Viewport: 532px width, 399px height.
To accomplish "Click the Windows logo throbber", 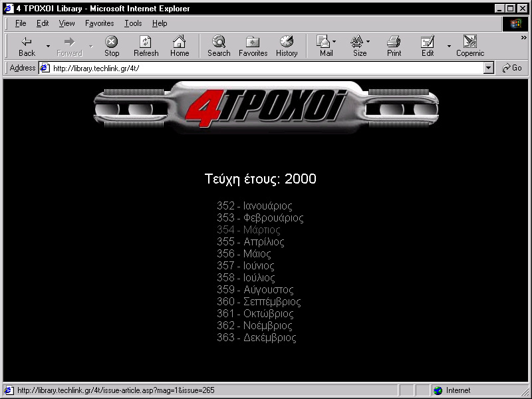I will (x=515, y=23).
